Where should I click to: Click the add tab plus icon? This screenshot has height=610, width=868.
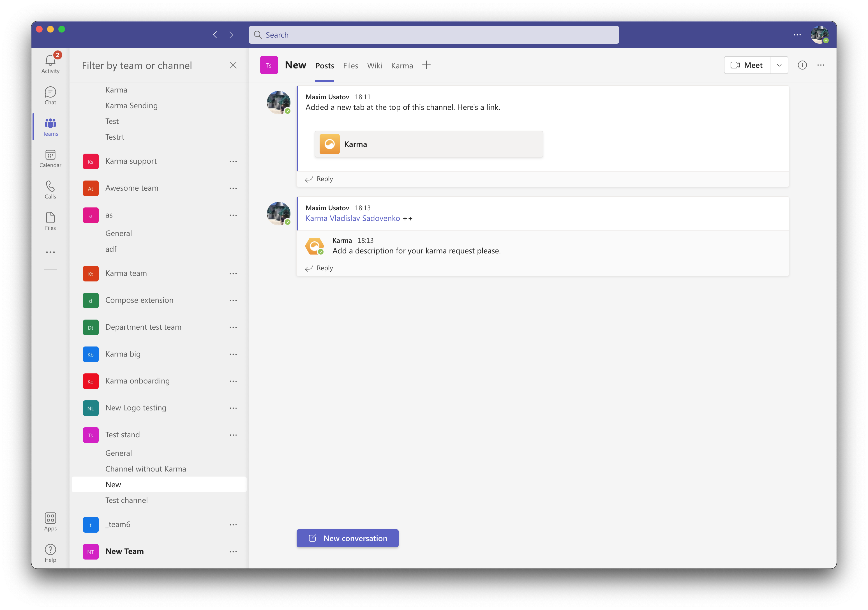(426, 65)
